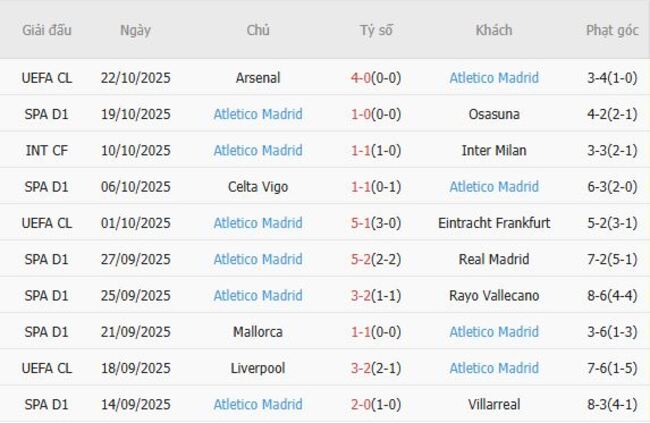Select the INT CF league label
The image size is (650, 423).
tap(46, 150)
